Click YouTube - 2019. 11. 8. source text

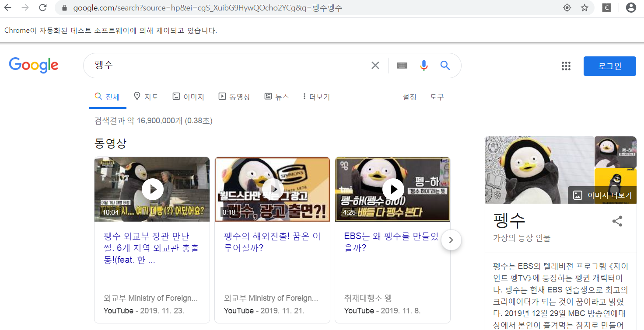click(382, 311)
